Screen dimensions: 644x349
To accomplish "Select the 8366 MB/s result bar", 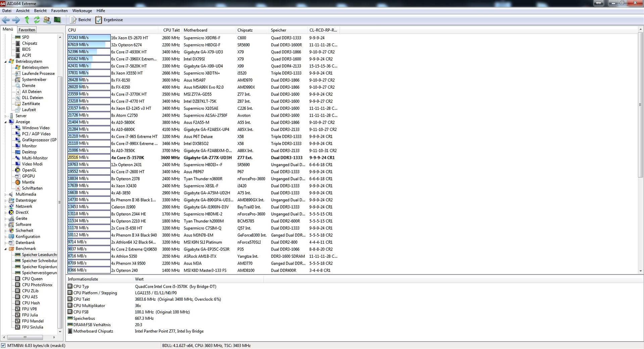I will 89,270.
